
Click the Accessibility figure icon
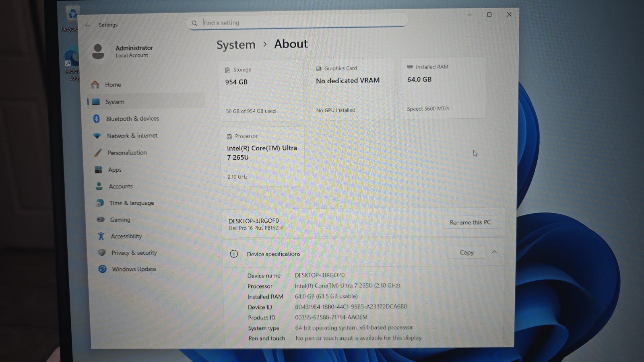tap(101, 236)
